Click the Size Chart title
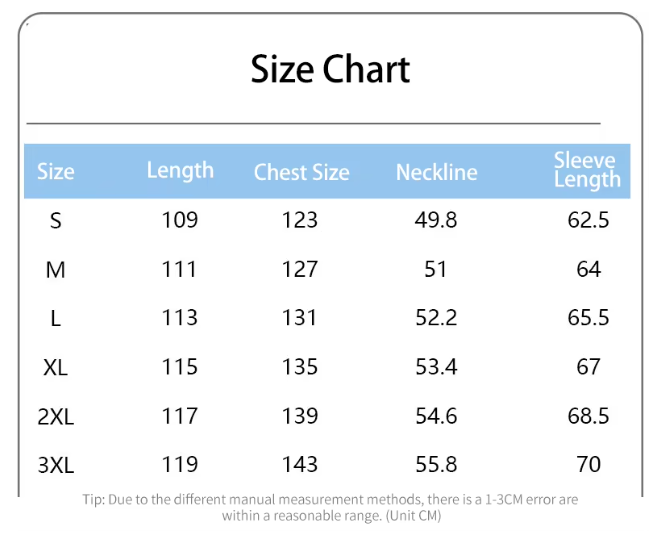The image size is (660, 535). (x=330, y=69)
